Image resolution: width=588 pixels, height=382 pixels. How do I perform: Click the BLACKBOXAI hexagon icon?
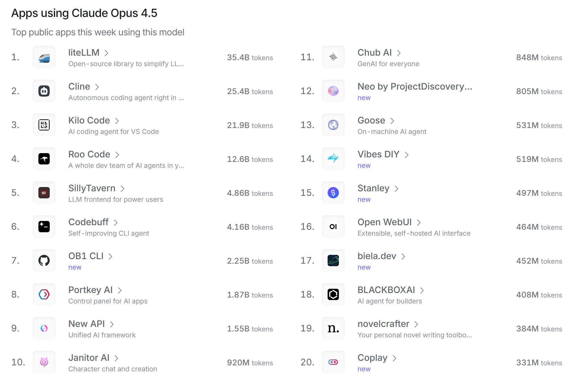tap(333, 295)
